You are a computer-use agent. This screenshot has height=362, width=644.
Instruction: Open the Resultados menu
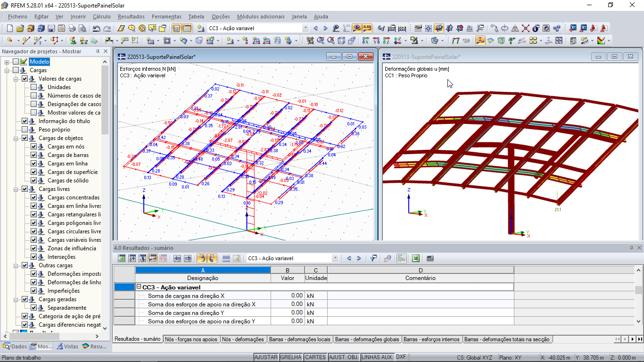tap(131, 16)
